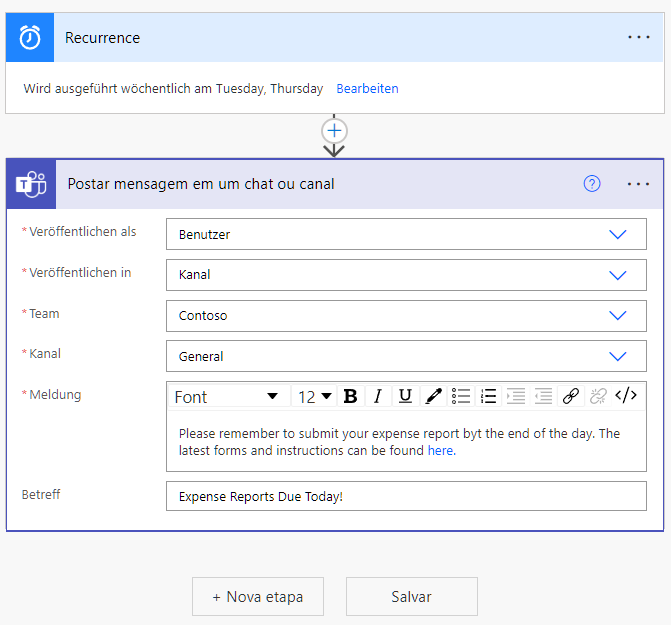
Task: Click the Meldung field label
Action: (x=55, y=394)
